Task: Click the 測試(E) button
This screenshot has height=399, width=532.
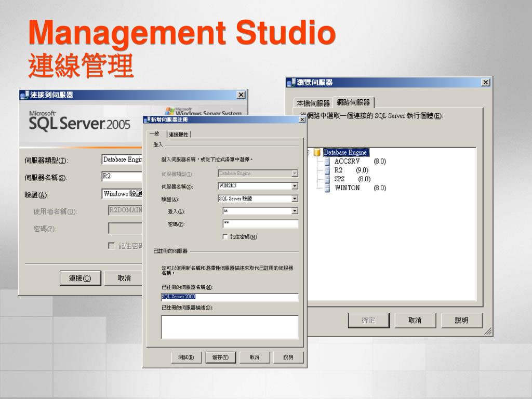Action: (187, 357)
